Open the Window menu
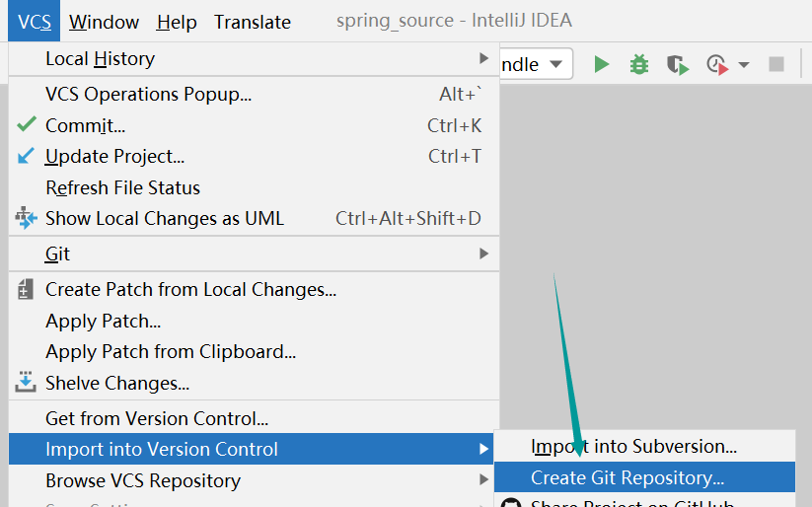This screenshot has width=812, height=507. coord(104,22)
